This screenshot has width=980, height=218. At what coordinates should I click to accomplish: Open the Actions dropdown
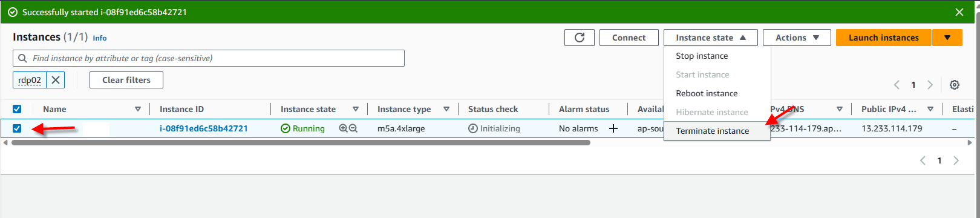click(x=797, y=38)
